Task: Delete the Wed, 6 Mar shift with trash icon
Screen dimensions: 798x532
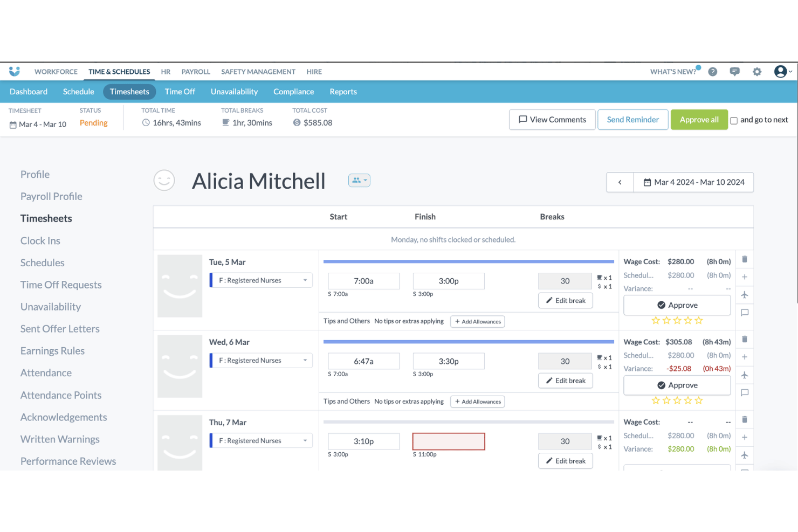Action: pos(745,339)
